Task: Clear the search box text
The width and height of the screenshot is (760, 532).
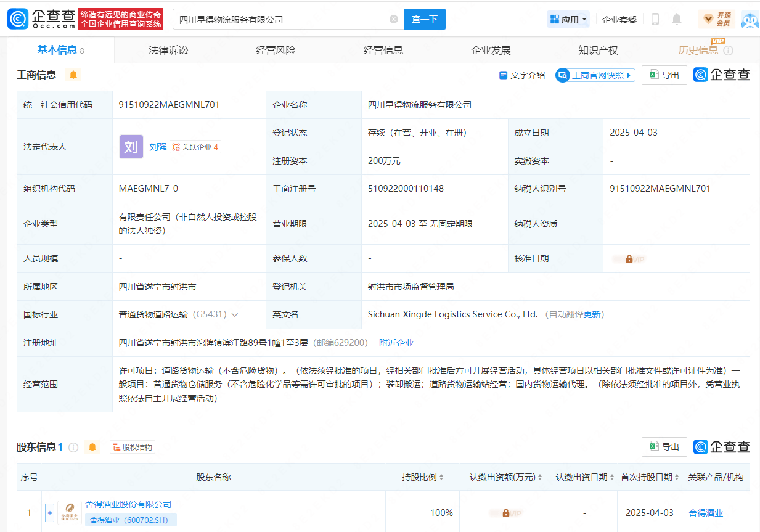Action: click(394, 19)
